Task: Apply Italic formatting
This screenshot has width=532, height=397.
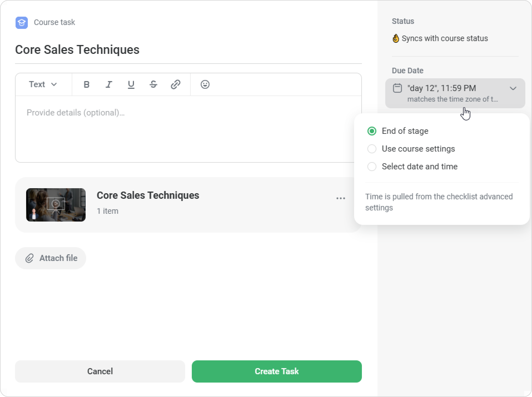Action: 109,84
